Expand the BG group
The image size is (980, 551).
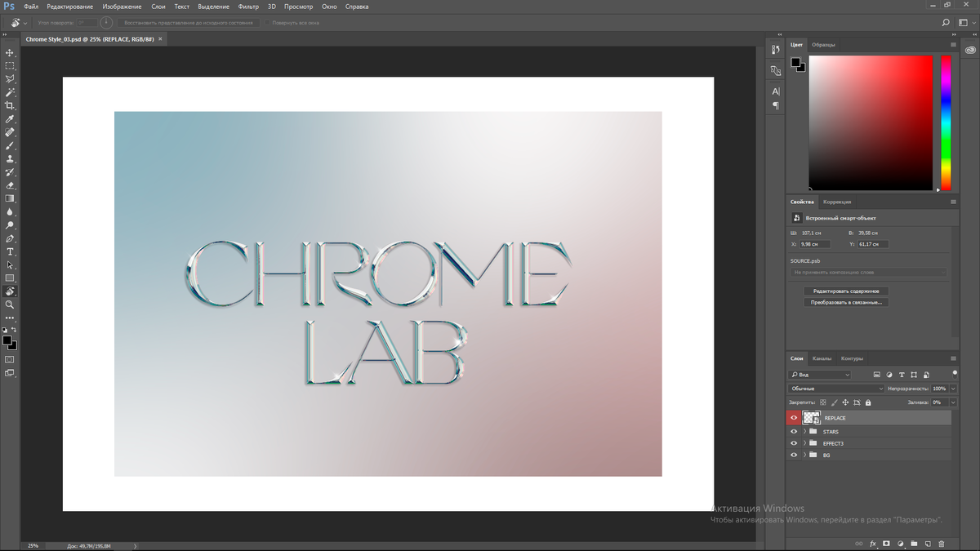pos(804,455)
